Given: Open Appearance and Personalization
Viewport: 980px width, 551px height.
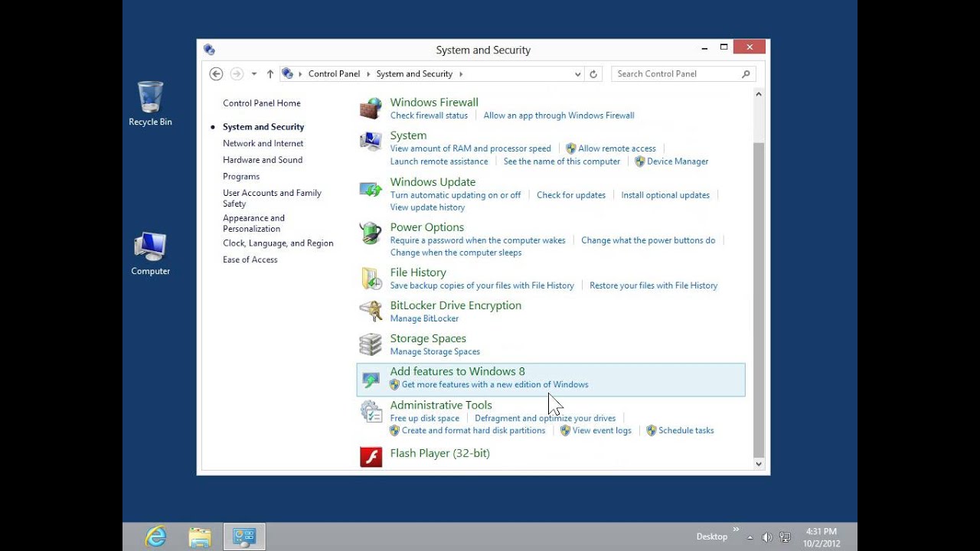Looking at the screenshot, I should (x=253, y=223).
